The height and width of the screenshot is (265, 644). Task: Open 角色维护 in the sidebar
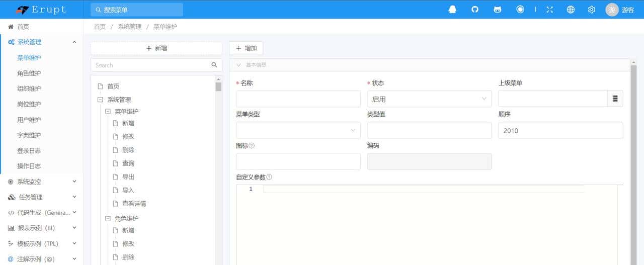point(29,73)
